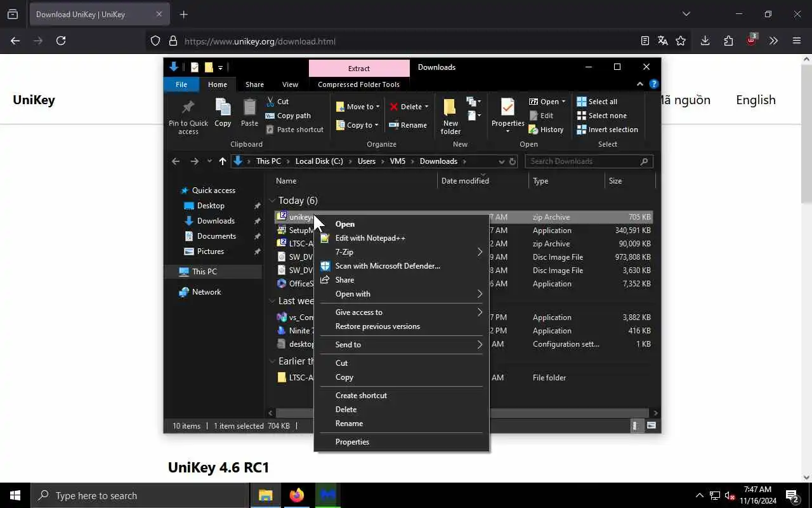Click the Copy ribbon icon

[x=223, y=107]
